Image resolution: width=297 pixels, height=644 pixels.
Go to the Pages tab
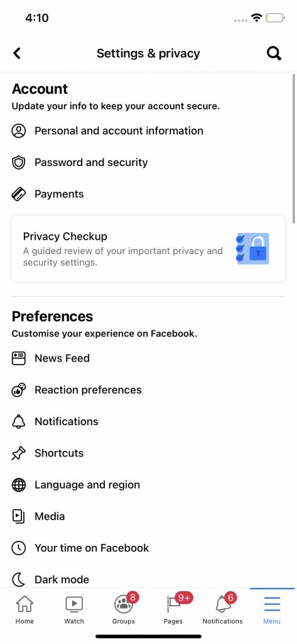[x=173, y=609]
